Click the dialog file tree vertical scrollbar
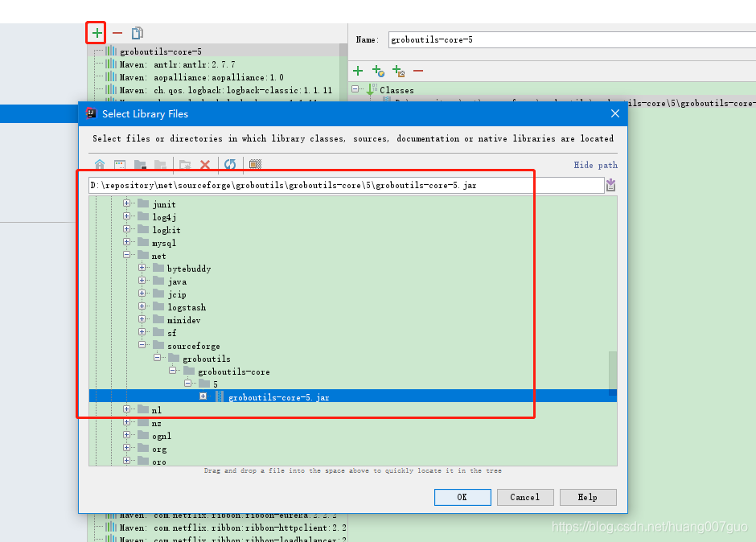756x542 pixels. click(x=613, y=373)
